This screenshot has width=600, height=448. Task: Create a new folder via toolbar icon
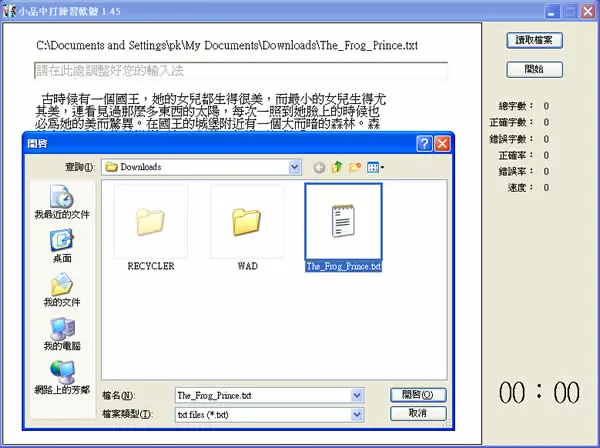tap(355, 167)
